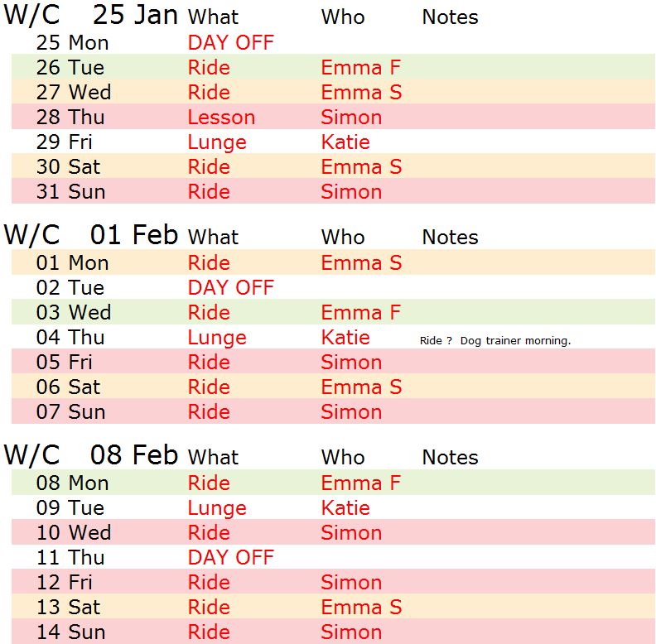Click the Lunge cell for 09 Tue
Image resolution: width=656 pixels, height=644 pixels.
217,508
